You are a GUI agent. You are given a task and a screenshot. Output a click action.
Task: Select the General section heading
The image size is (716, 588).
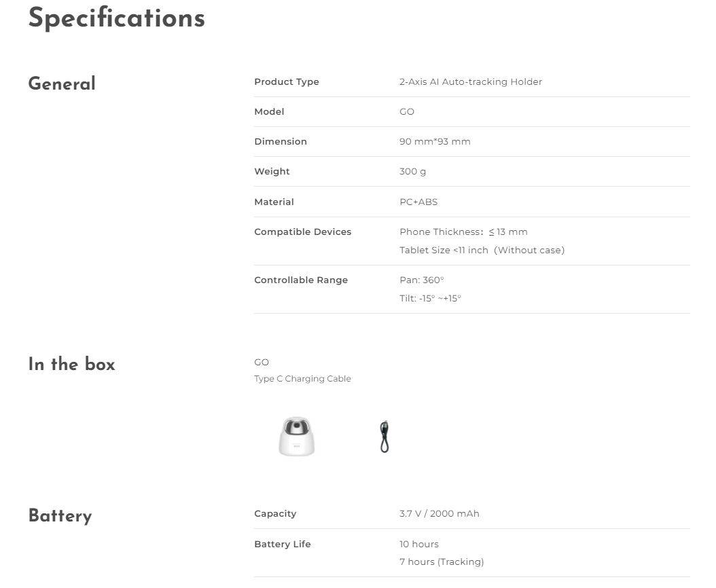pyautogui.click(x=62, y=84)
